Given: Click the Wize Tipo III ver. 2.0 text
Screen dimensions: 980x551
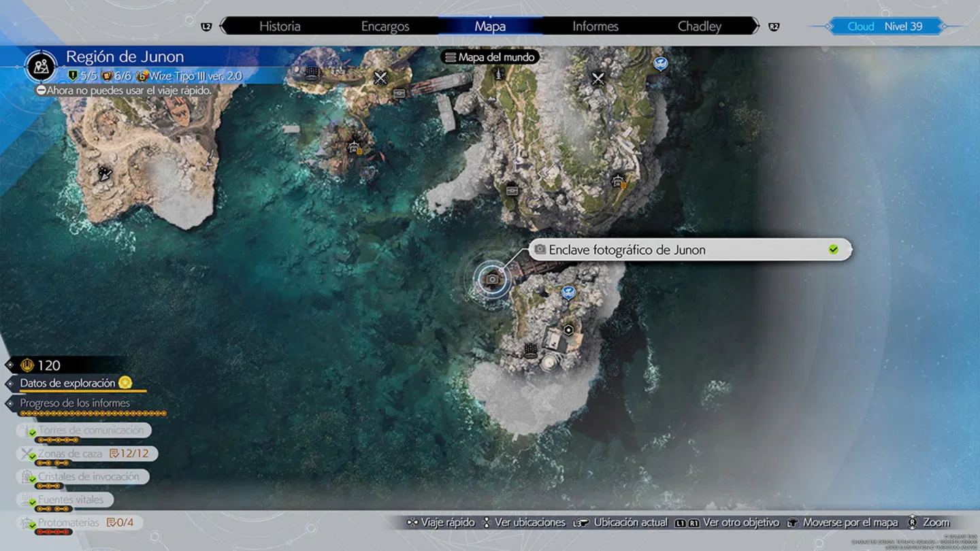Looking at the screenshot, I should coord(196,76).
